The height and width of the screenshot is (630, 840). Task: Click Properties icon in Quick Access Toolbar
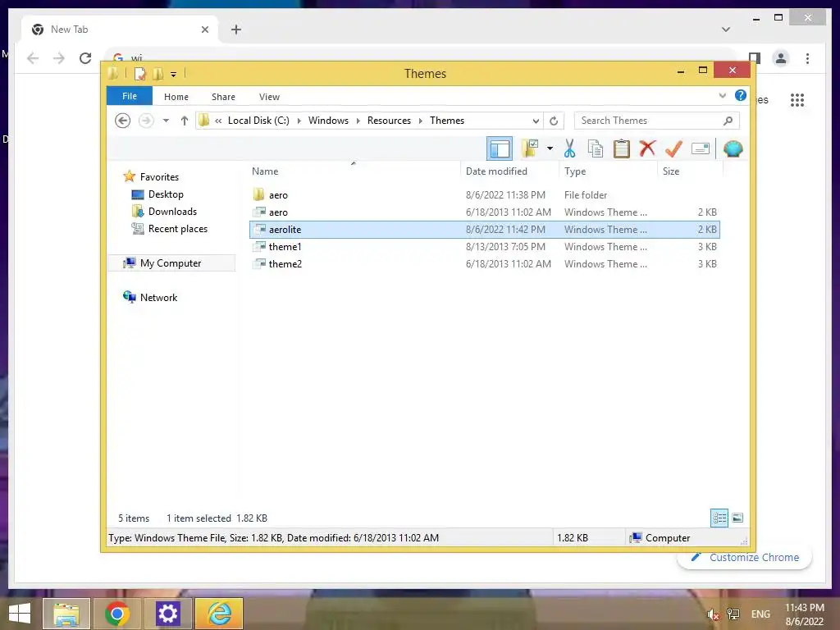(139, 73)
